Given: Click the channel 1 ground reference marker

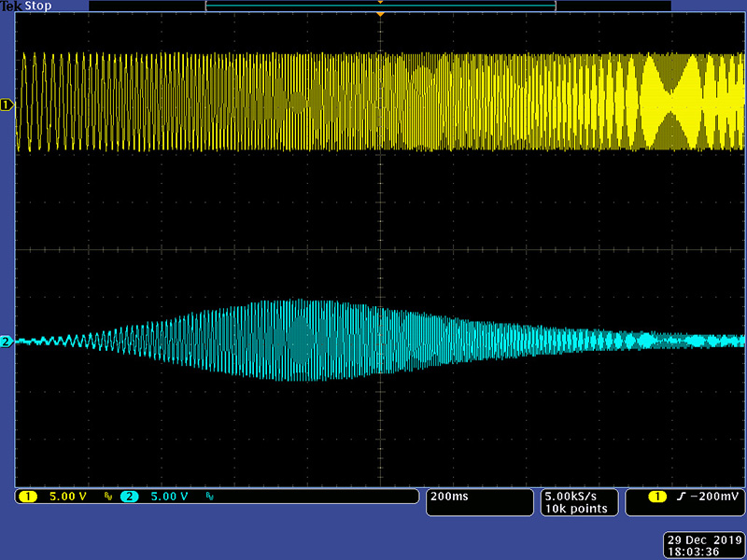Looking at the screenshot, I should (7, 105).
